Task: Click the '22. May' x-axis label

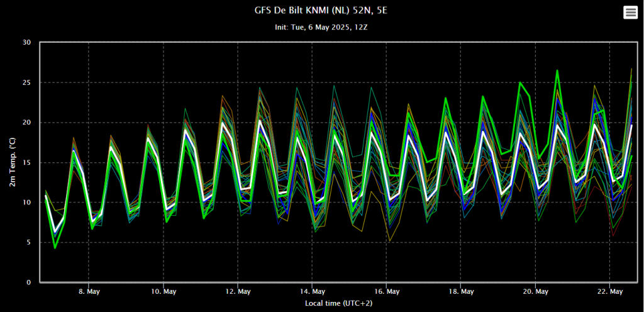Action: pyautogui.click(x=609, y=291)
